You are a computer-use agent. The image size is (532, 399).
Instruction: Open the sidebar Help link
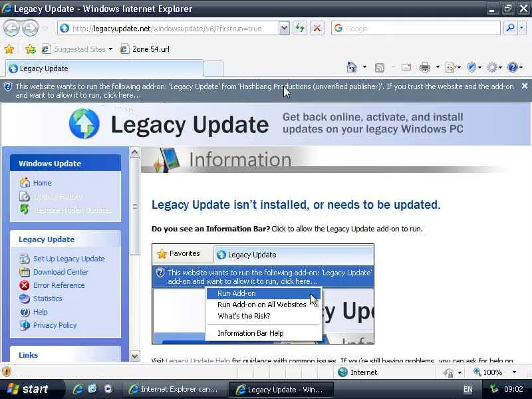coord(41,312)
